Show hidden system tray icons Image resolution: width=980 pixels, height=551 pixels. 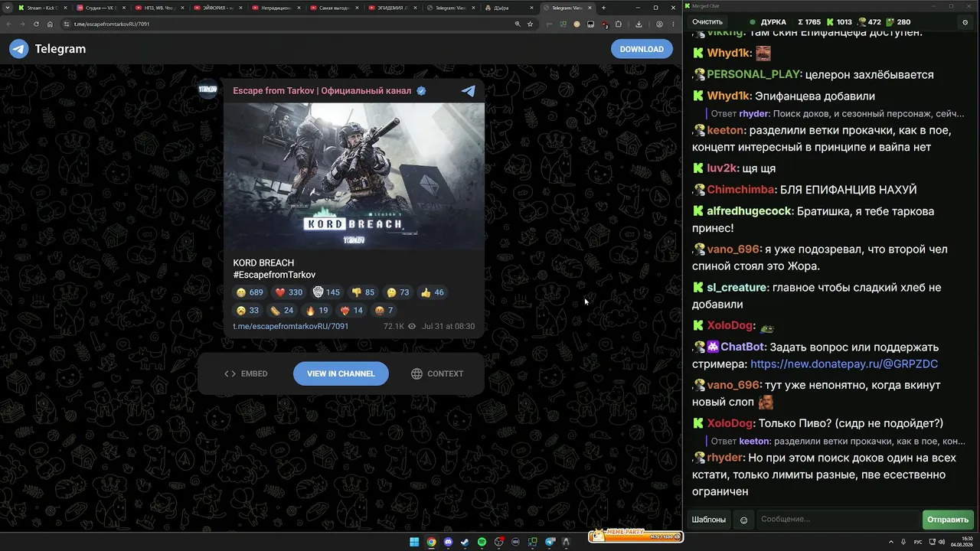pyautogui.click(x=892, y=542)
